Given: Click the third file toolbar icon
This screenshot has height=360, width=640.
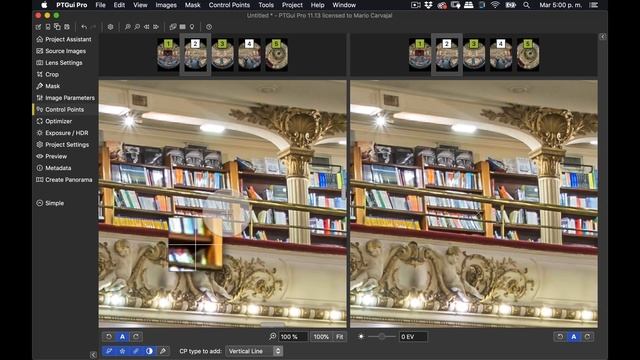Looking at the screenshot, I should click(57, 27).
